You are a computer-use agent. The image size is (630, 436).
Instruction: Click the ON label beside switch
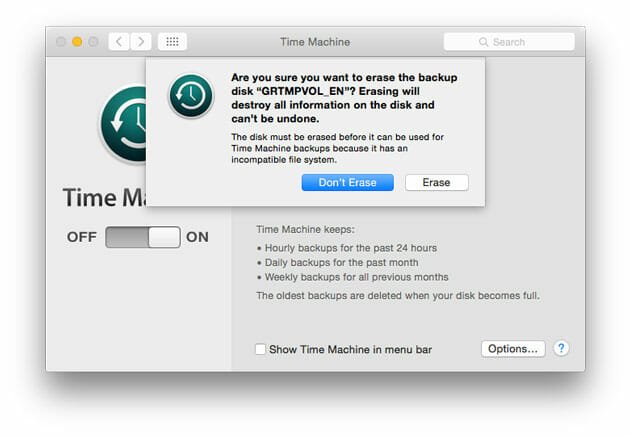point(197,237)
